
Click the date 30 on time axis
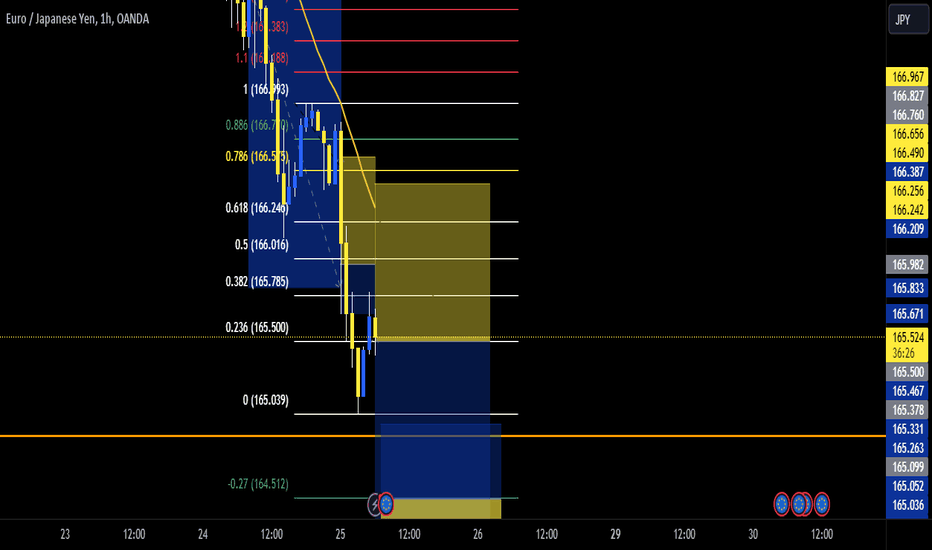point(753,535)
